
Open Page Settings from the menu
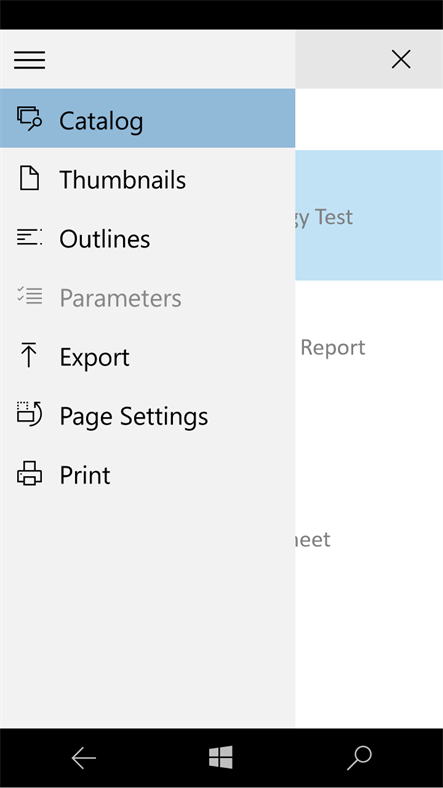click(x=147, y=415)
